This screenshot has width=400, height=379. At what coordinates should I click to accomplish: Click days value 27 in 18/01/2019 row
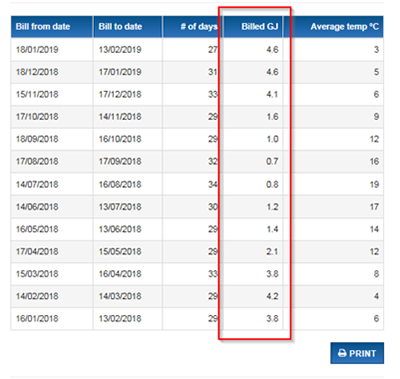[213, 50]
